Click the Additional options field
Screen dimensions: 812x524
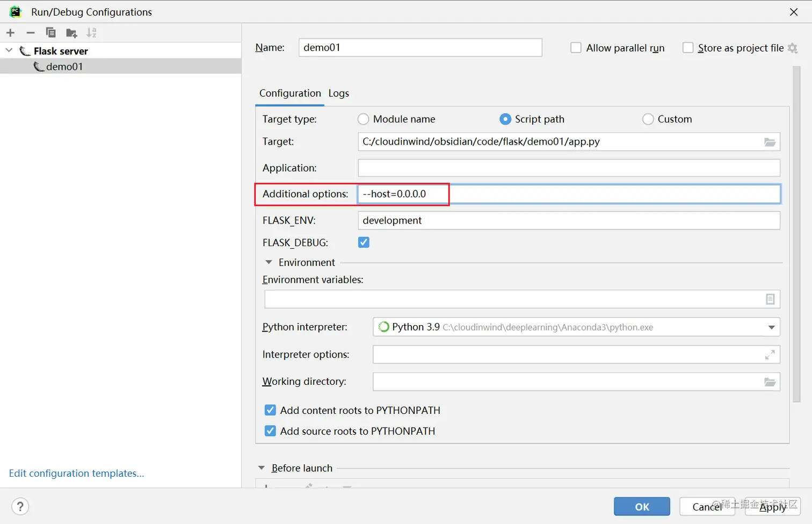[x=569, y=194]
